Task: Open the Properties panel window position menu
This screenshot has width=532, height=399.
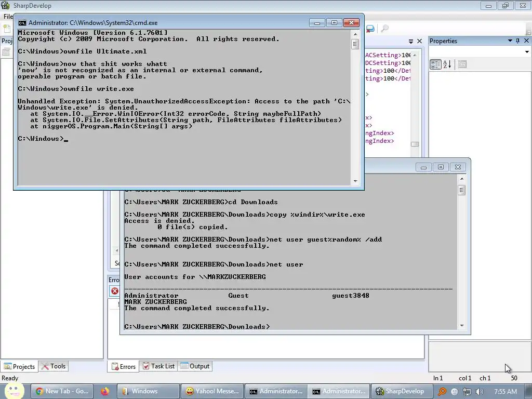Action: pyautogui.click(x=510, y=41)
